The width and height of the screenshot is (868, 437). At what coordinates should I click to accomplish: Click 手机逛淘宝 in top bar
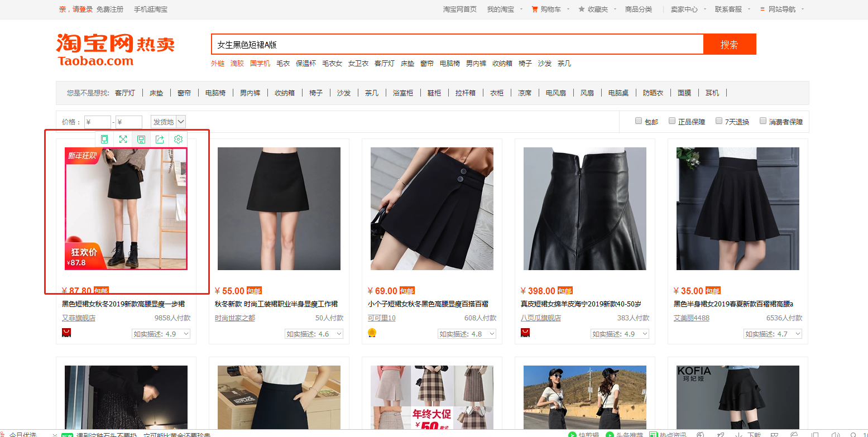pyautogui.click(x=151, y=9)
